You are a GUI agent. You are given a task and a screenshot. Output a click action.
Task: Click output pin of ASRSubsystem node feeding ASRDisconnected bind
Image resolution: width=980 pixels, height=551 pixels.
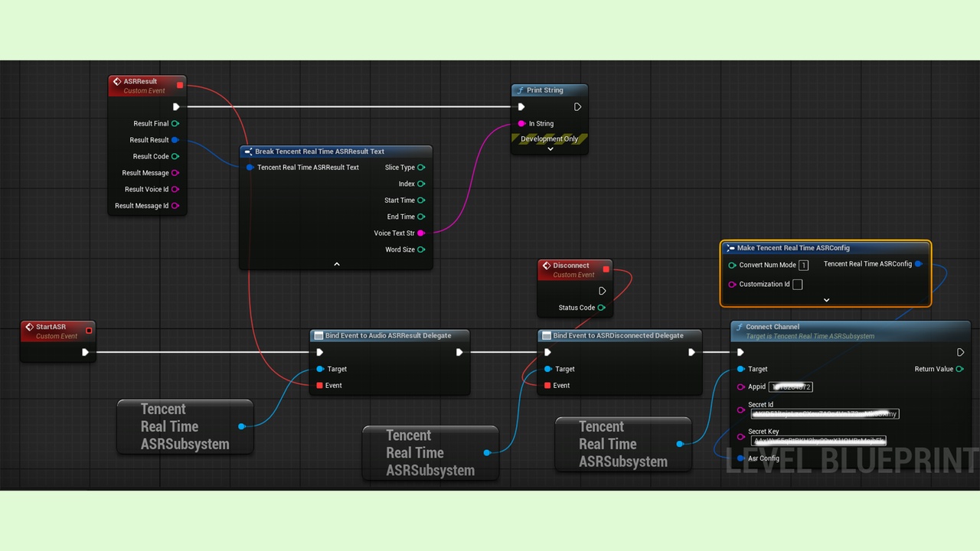click(x=487, y=452)
